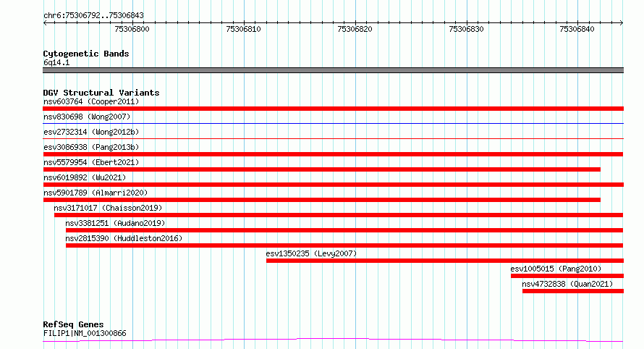The height and width of the screenshot is (349, 644).
Task: Open esv1005015 (Pang2010) variant label
Action: pyautogui.click(x=556, y=269)
